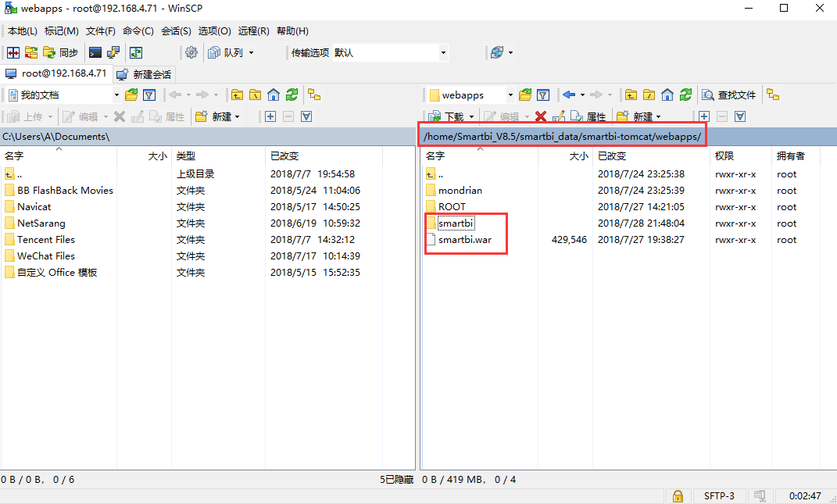The image size is (837, 504).
Task: Click remote panel filter icon
Action: pos(543,95)
